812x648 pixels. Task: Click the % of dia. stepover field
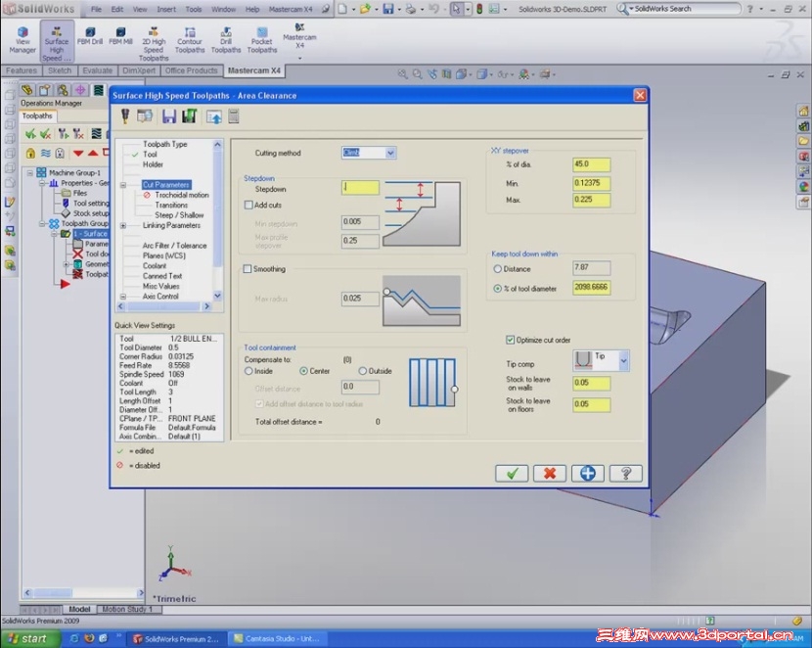click(592, 164)
